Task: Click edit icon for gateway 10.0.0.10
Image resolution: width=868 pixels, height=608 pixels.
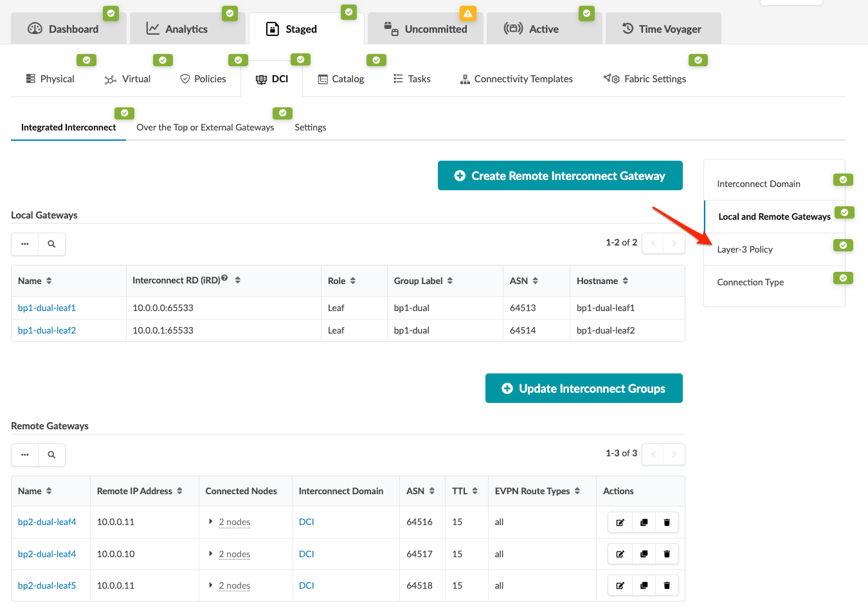Action: click(x=620, y=554)
